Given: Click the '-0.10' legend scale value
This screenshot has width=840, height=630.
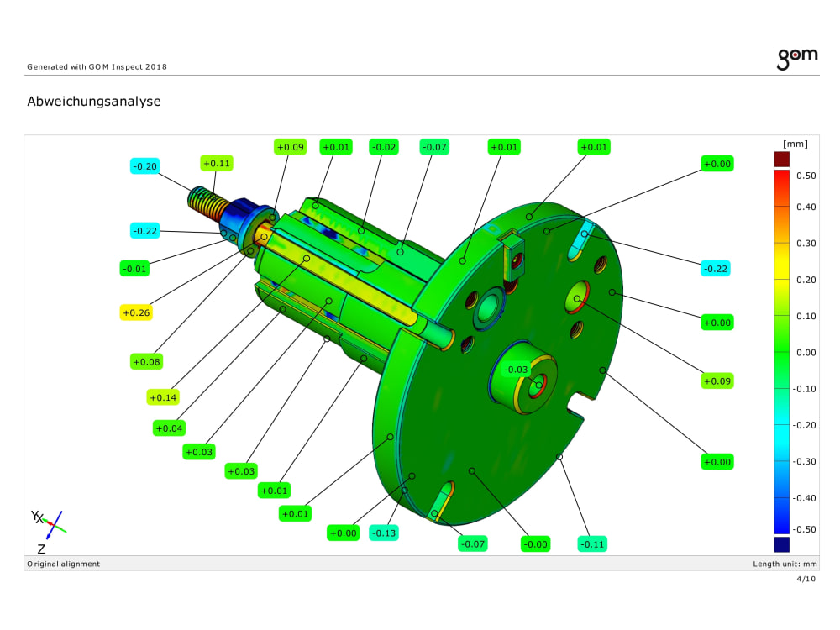Looking at the screenshot, I should point(804,389).
